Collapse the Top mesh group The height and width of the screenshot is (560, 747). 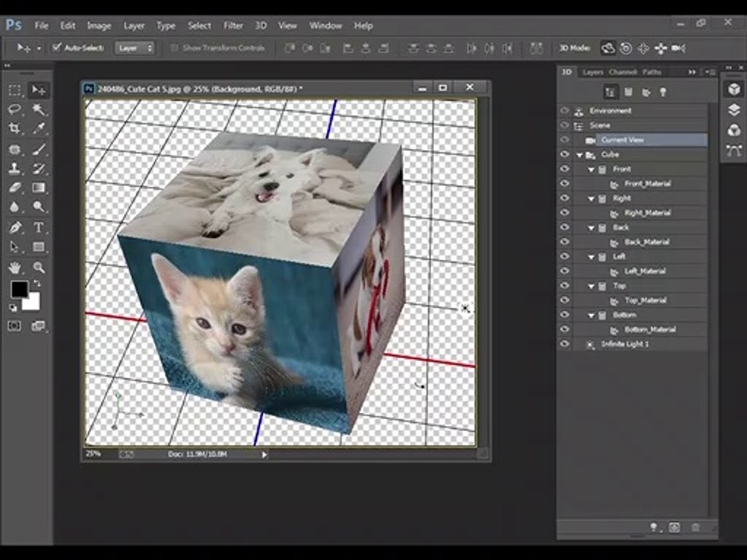tap(591, 286)
